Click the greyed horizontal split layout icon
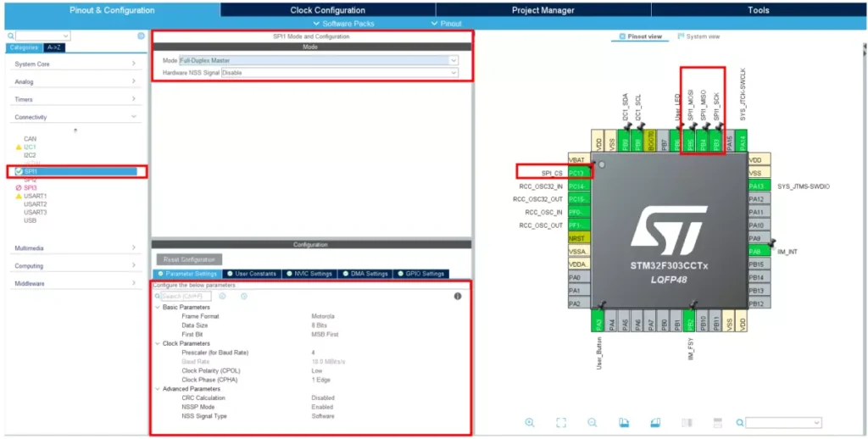The image size is (868, 439). [x=718, y=422]
